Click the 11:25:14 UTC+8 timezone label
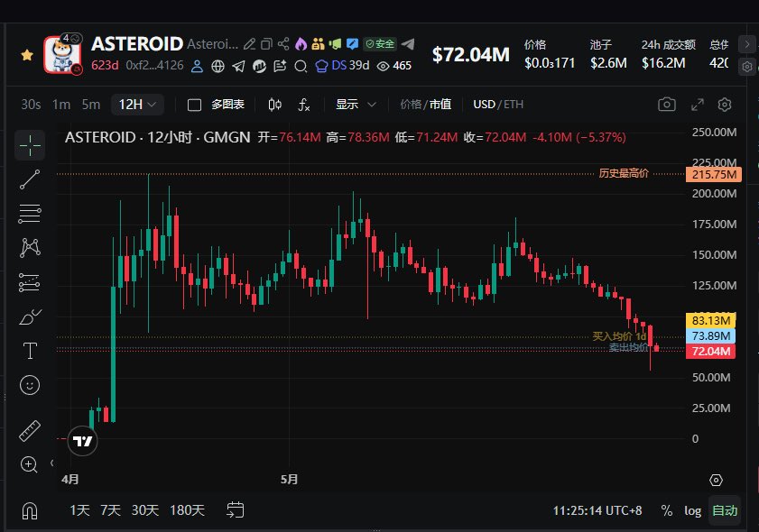Screen dimensions: 759x532 [597, 510]
